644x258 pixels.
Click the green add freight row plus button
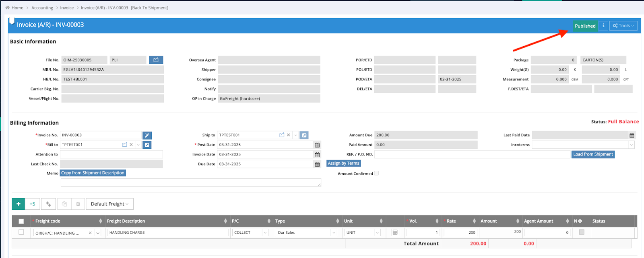tap(18, 204)
